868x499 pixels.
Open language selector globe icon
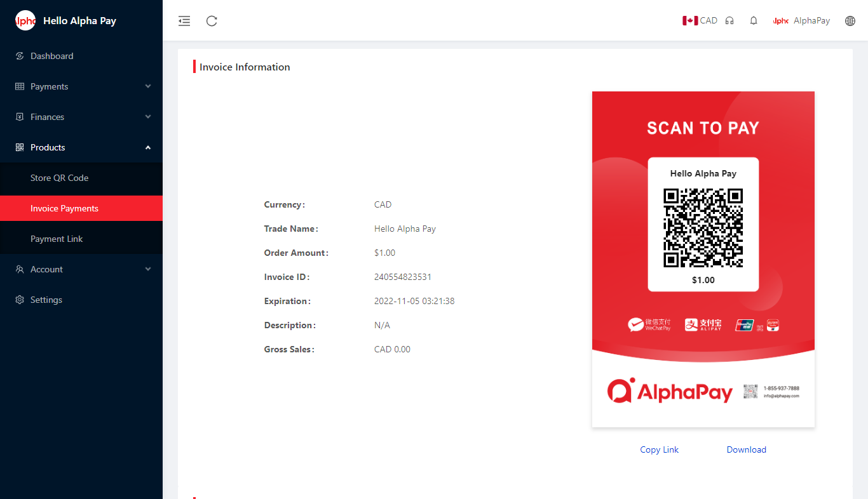pos(850,21)
